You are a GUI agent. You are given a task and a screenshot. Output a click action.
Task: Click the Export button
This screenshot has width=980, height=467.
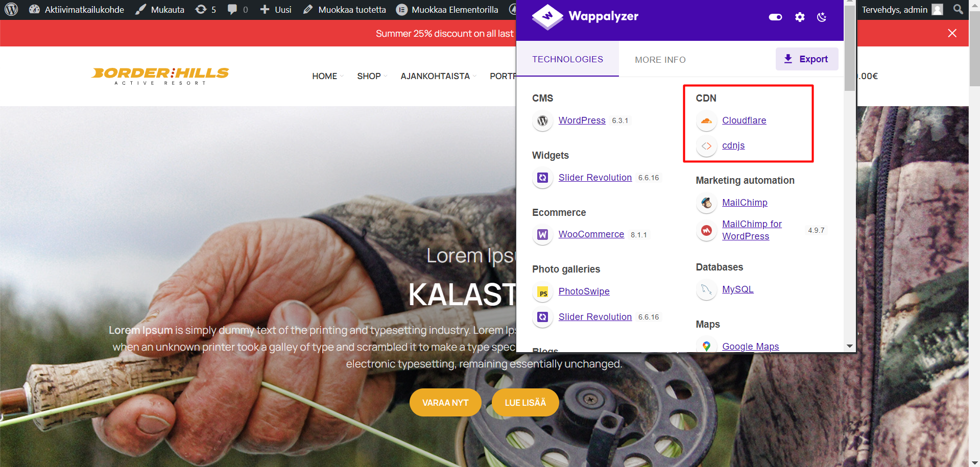point(807,59)
